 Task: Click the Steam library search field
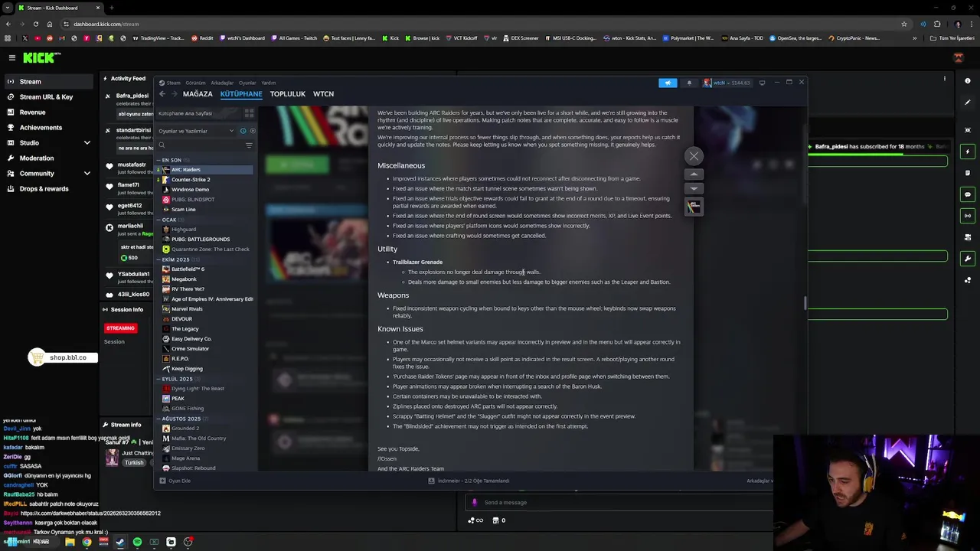[199, 145]
